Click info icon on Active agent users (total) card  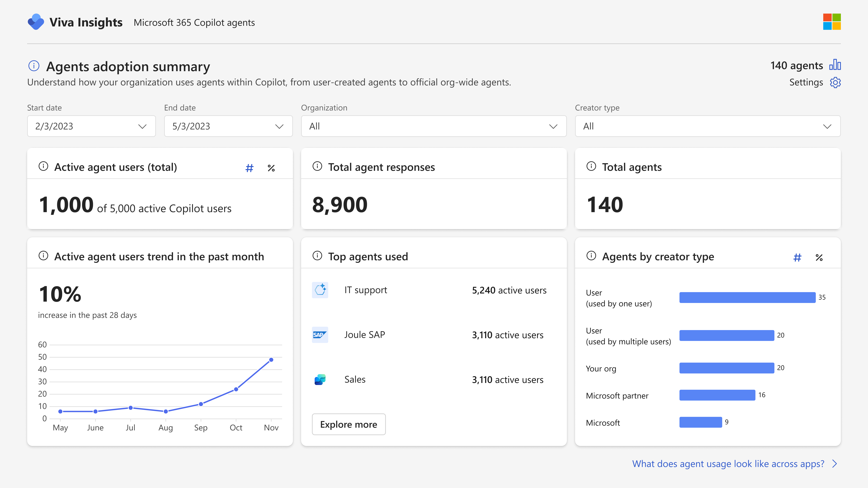pyautogui.click(x=43, y=166)
